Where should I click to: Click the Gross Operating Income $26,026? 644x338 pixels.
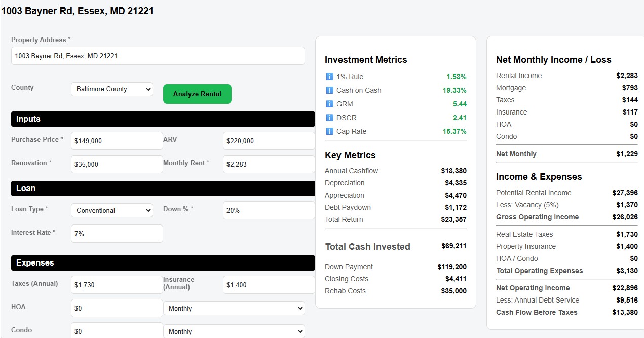tap(625, 217)
